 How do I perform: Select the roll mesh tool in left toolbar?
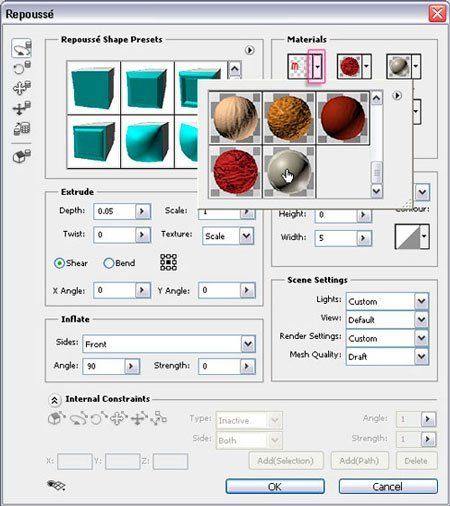pyautogui.click(x=22, y=68)
